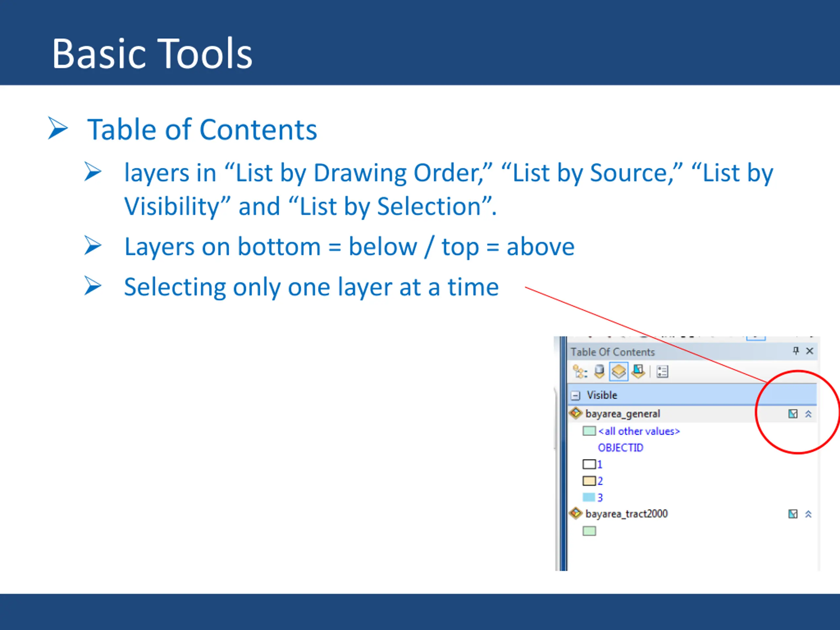
Task: Click the Table Of Contents panel title
Action: [613, 352]
